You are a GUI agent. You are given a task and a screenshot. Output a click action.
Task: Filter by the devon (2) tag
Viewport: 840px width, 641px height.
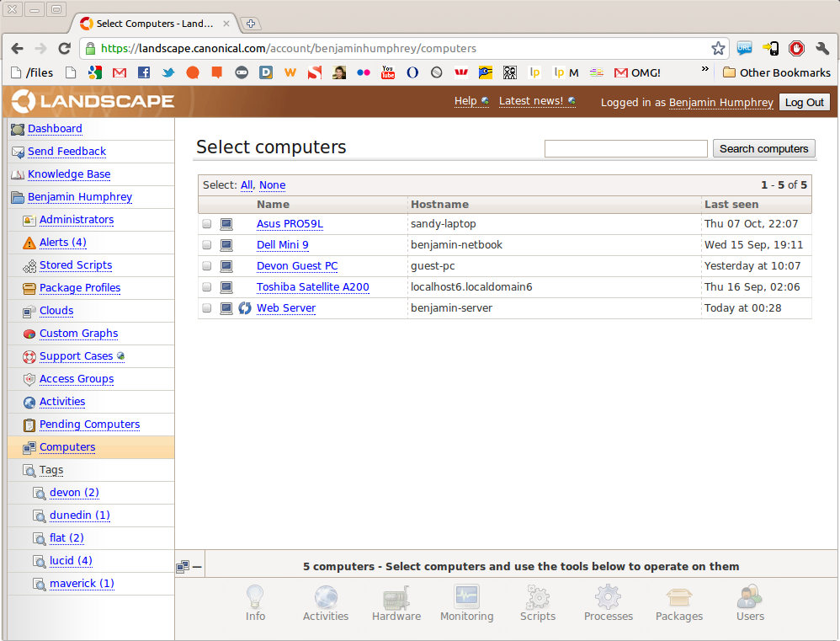tap(74, 493)
